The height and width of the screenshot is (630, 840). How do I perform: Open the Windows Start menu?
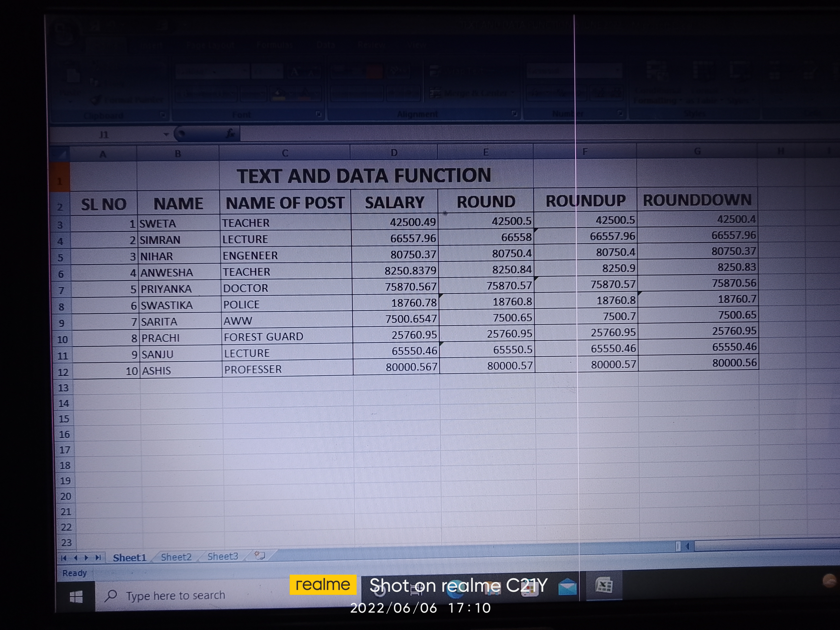click(x=76, y=597)
